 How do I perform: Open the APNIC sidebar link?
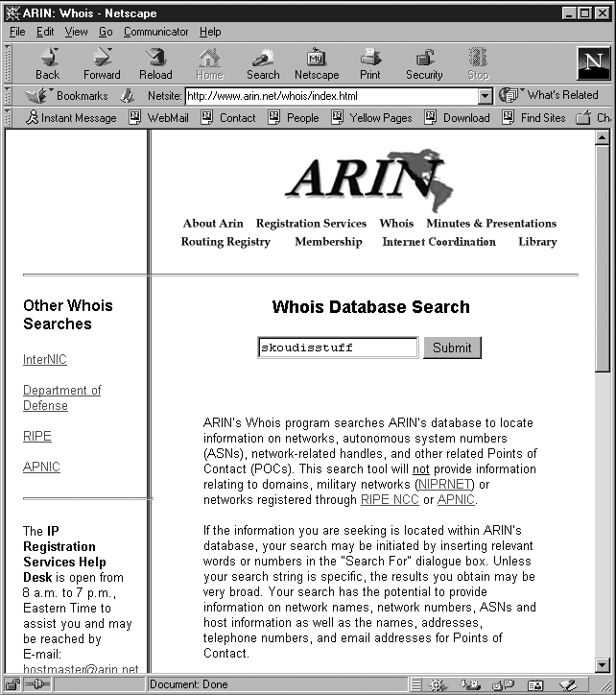pyautogui.click(x=41, y=467)
